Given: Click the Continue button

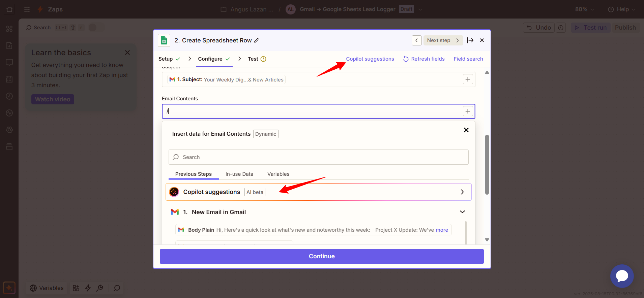Looking at the screenshot, I should [322, 256].
